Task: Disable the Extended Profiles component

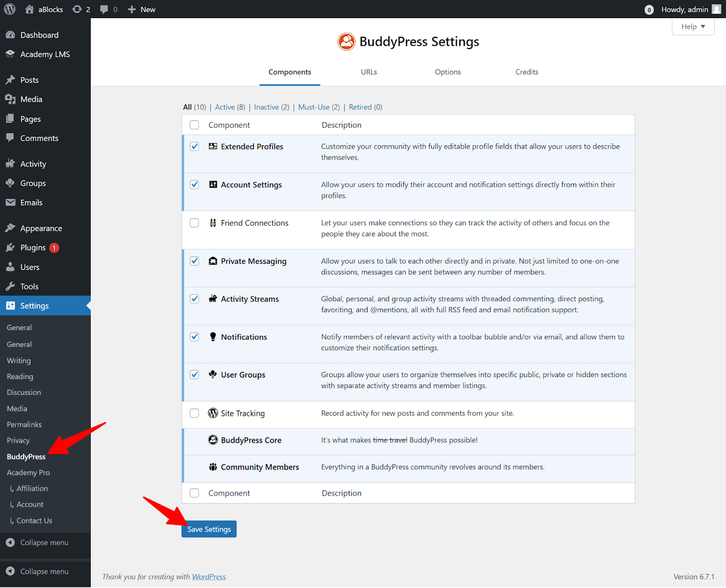Action: coord(194,147)
